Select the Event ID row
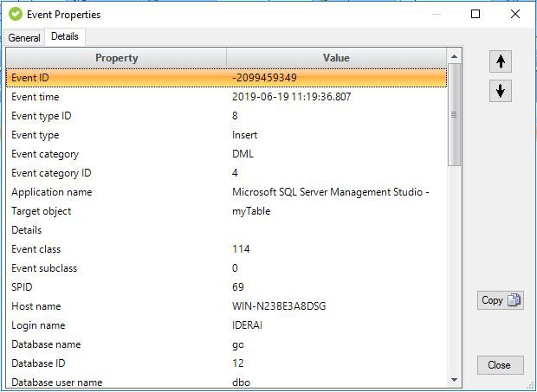Image resolution: width=537 pixels, height=392 pixels. [x=227, y=78]
